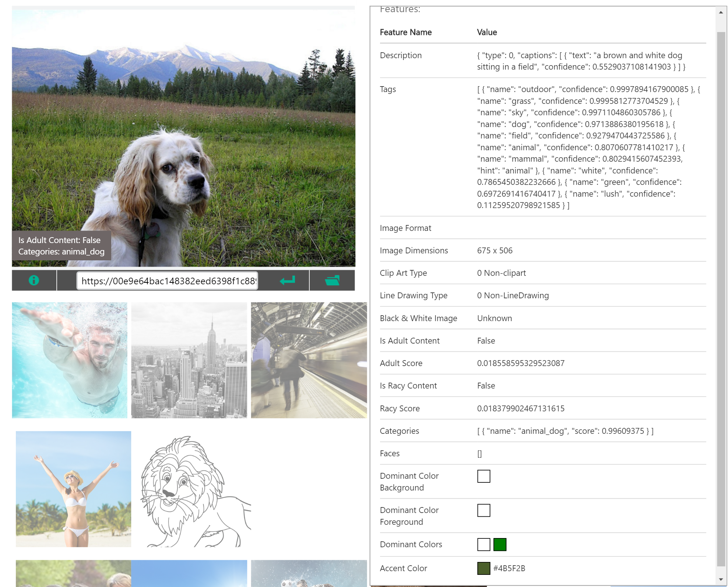Click the 'Is Adult Content: False' overlay caption

tap(59, 240)
